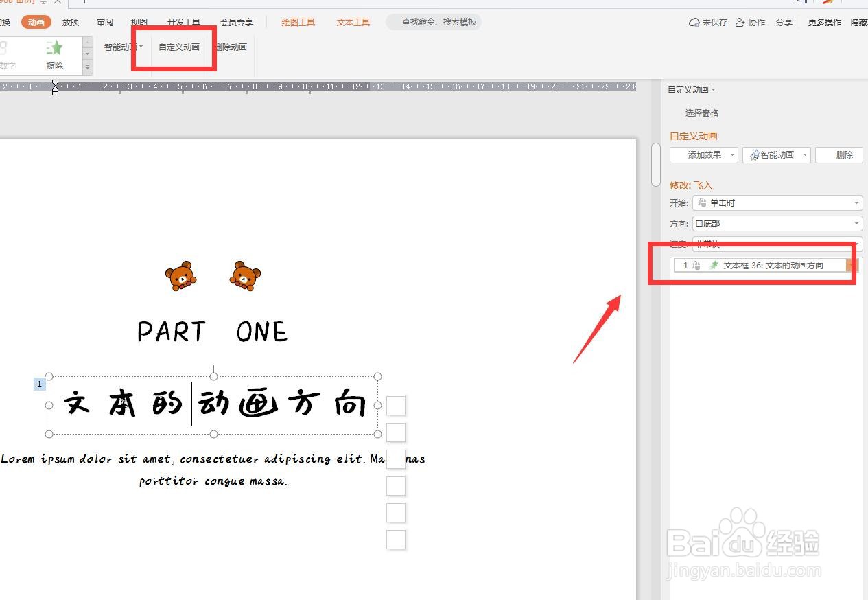Click the Lorem ipsum paragraph text
Image resolution: width=868 pixels, height=600 pixels.
213,470
